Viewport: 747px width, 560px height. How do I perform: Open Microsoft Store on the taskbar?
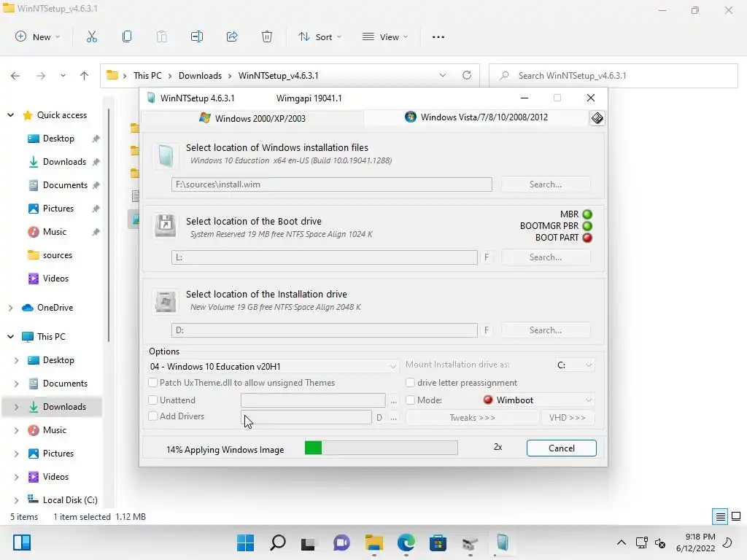coord(438,542)
